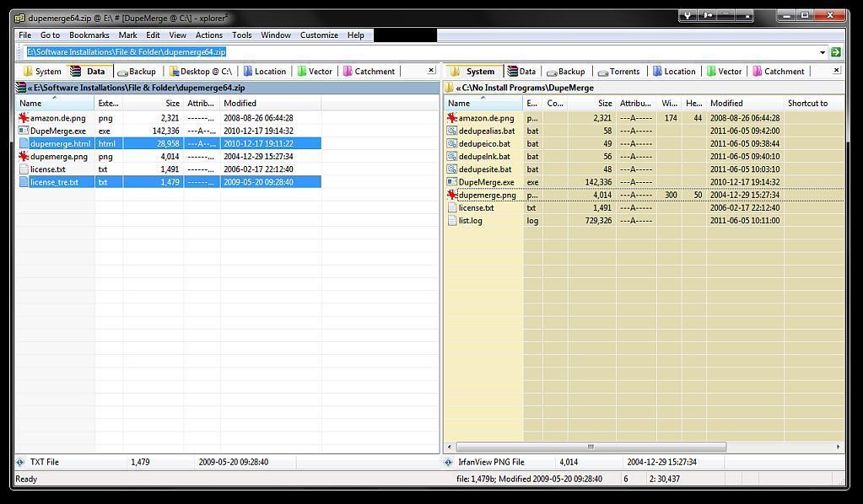Open the Mark menu
Image resolution: width=863 pixels, height=504 pixels.
click(127, 35)
